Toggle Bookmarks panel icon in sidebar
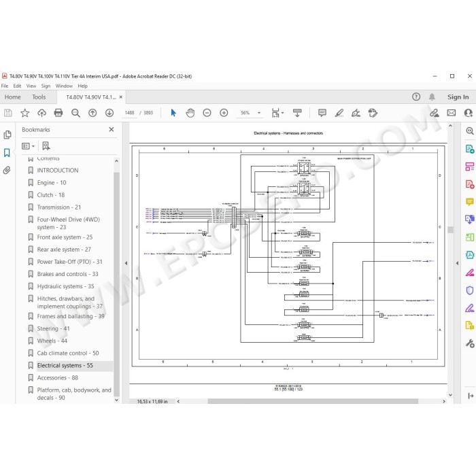The width and height of the screenshot is (476, 476). (7, 152)
